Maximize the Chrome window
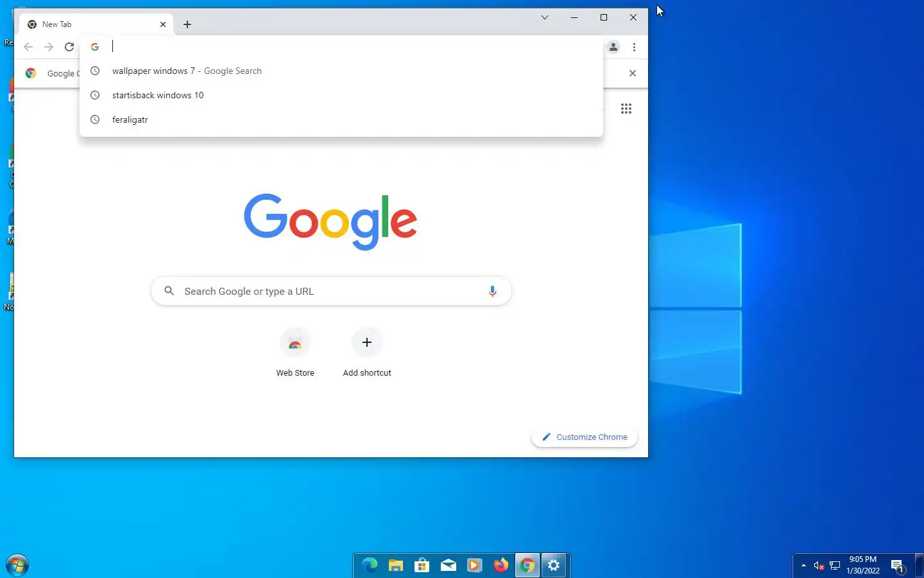 pyautogui.click(x=604, y=17)
